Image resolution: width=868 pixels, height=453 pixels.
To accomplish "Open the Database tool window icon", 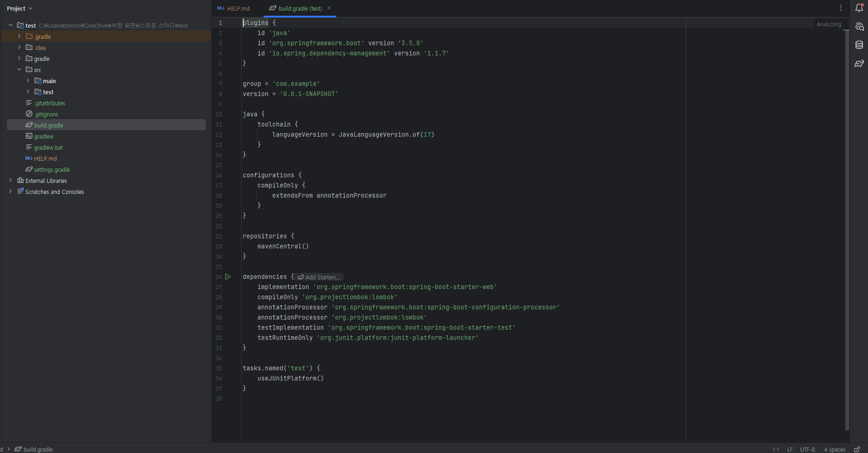I will pos(859,45).
